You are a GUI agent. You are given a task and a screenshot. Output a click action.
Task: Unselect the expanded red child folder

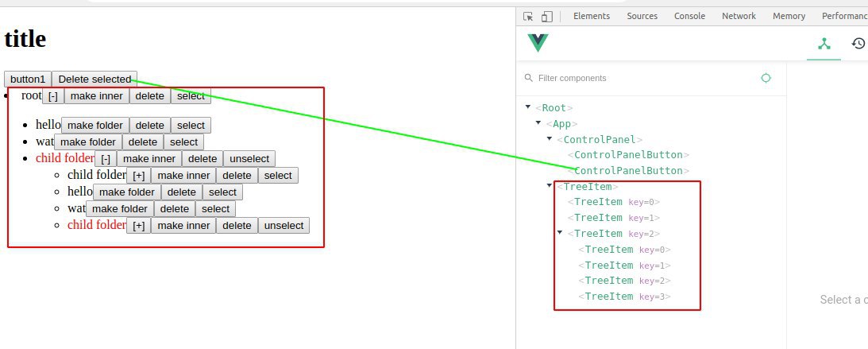[249, 159]
